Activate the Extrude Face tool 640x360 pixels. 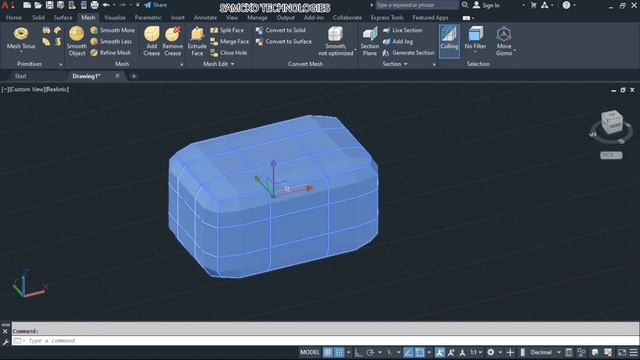[x=197, y=40]
